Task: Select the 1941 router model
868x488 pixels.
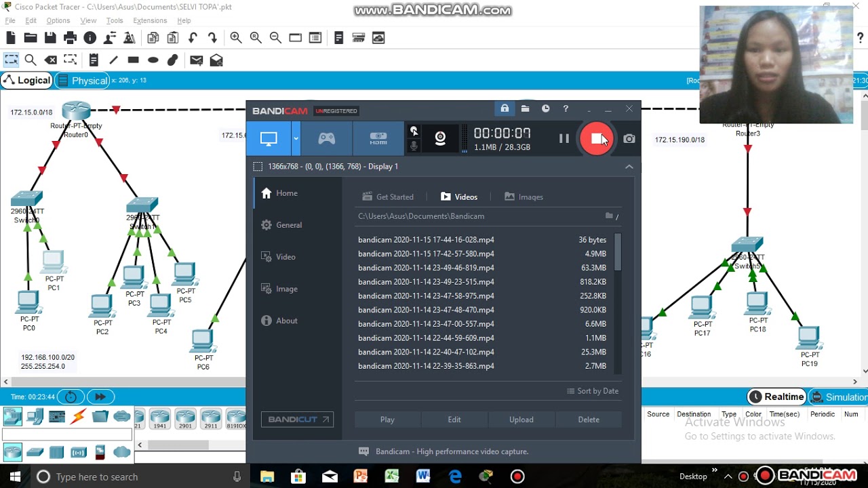Action: tap(160, 418)
